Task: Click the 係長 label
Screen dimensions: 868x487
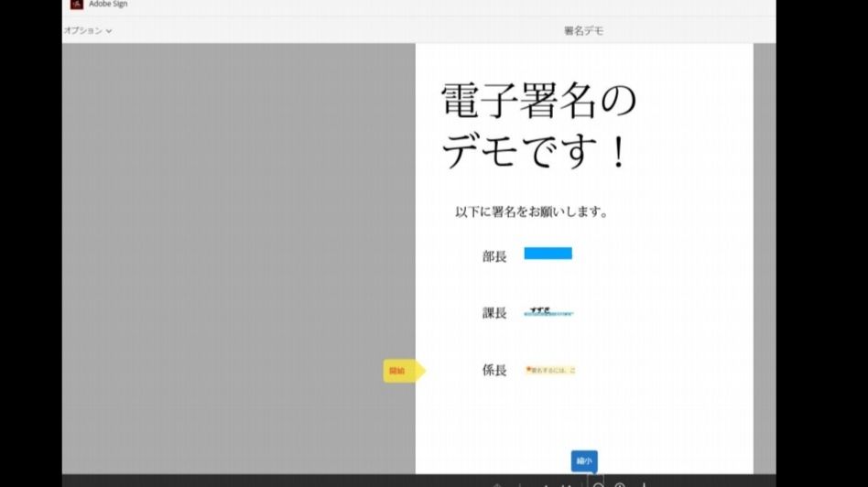Action: click(x=494, y=370)
